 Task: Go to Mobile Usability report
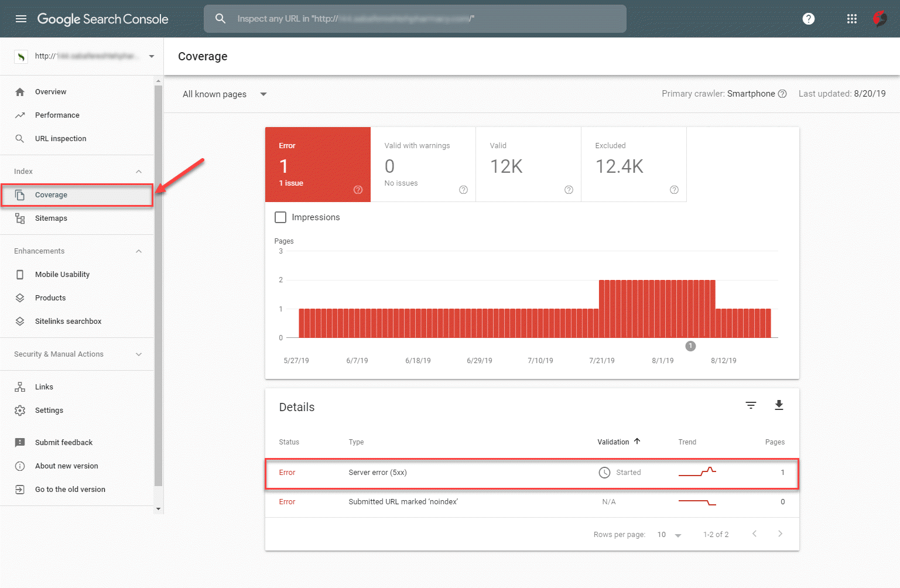coord(62,275)
